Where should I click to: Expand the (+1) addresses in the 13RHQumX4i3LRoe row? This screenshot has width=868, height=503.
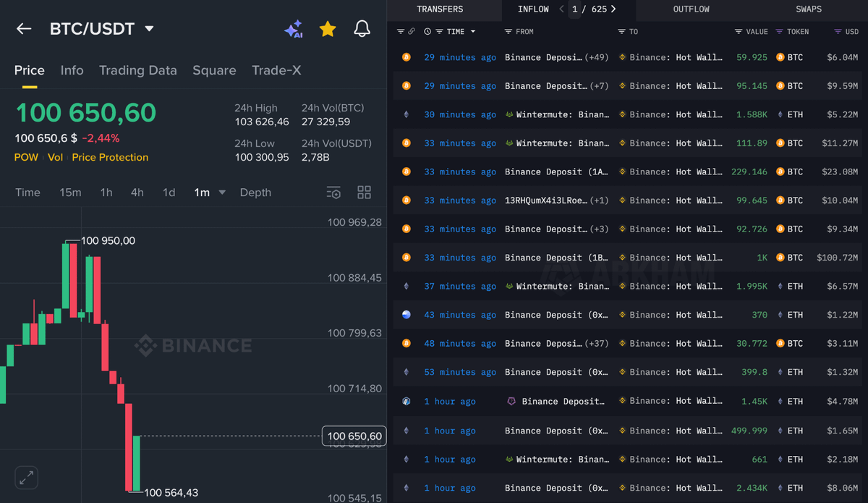click(600, 200)
